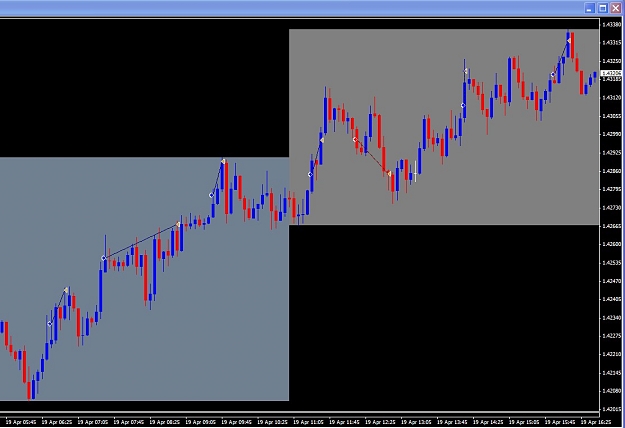Click the 19 Apr 08:25 time label

click(164, 422)
